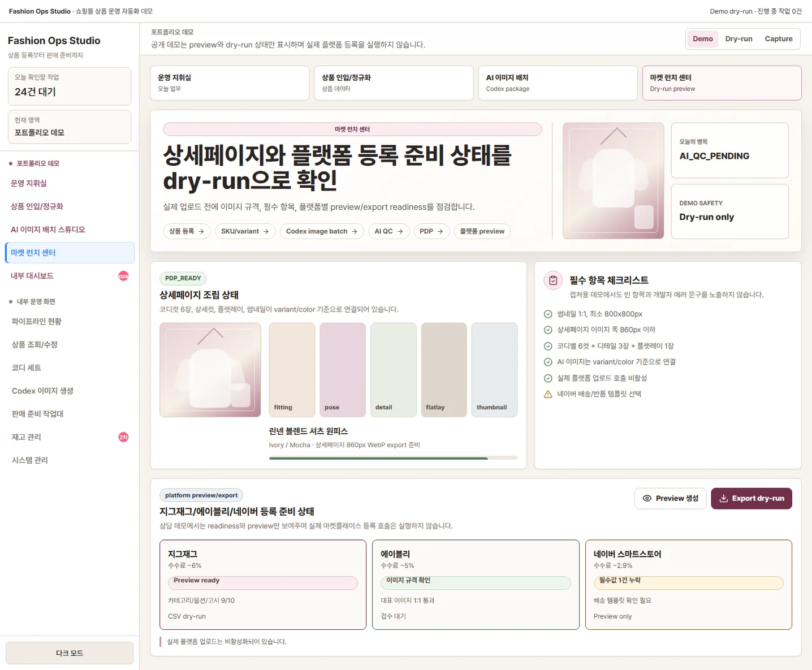
Task: Click the 상세페이지 조립 상태 shirt thumbnail
Action: click(x=210, y=370)
